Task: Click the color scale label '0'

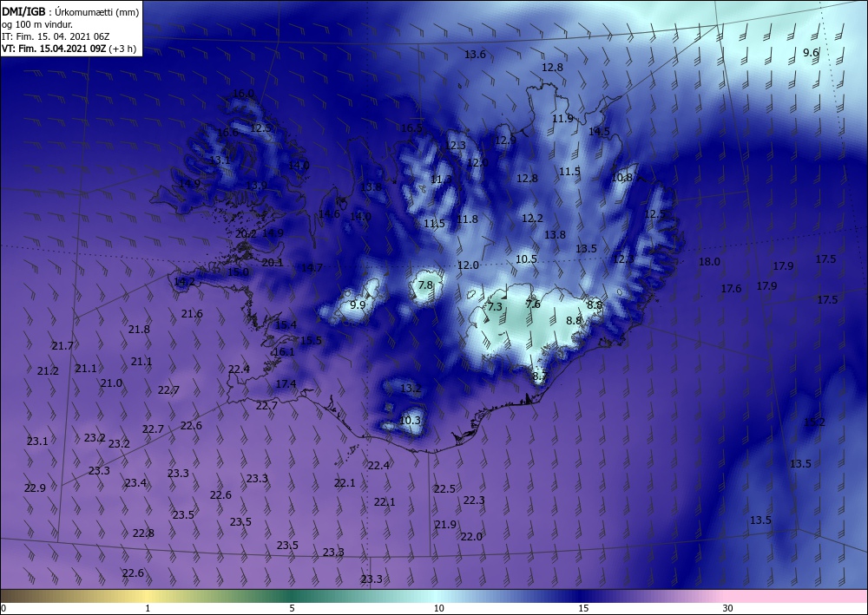Action: pos(3,608)
